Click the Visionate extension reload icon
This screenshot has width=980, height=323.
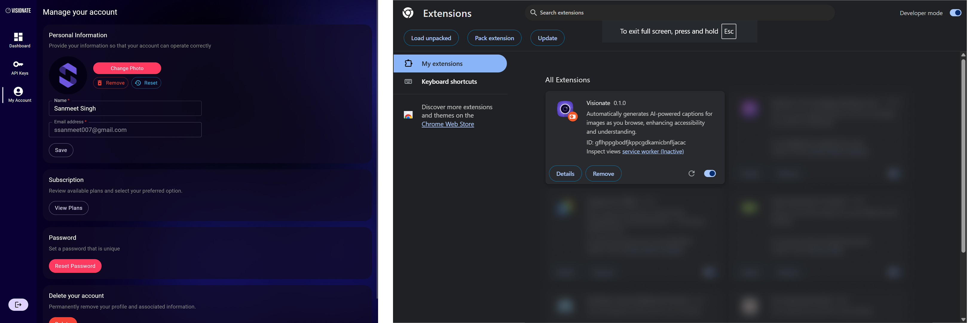[x=691, y=174]
